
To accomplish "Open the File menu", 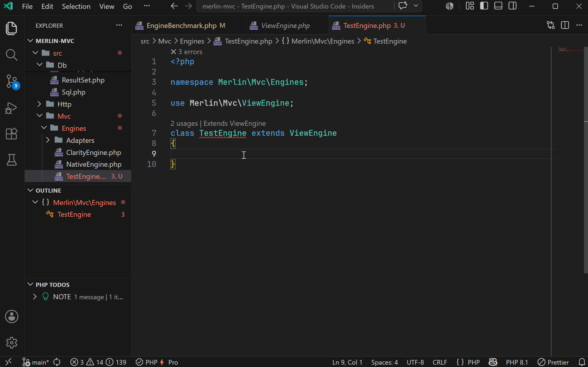I will pos(27,6).
